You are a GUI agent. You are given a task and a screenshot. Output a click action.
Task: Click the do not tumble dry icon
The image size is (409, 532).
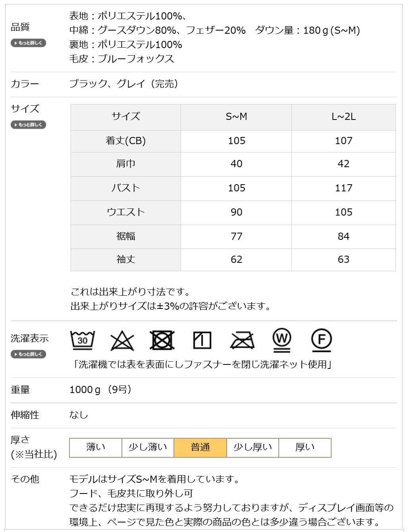pos(162,340)
